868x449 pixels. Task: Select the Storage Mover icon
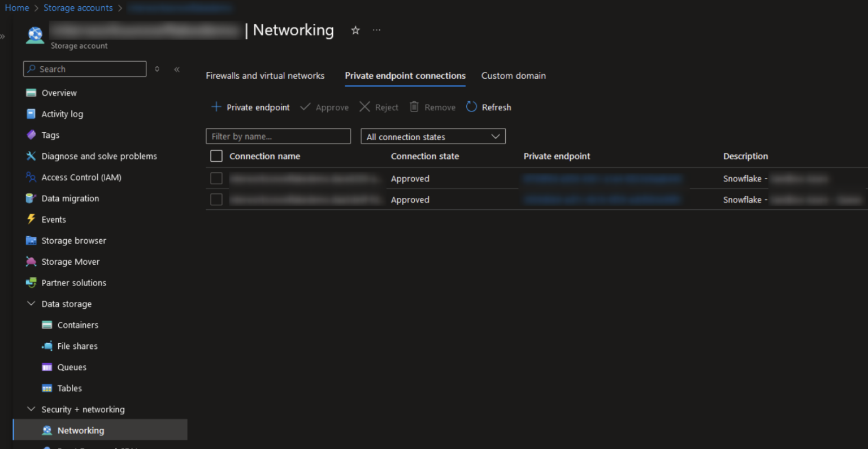tap(31, 261)
